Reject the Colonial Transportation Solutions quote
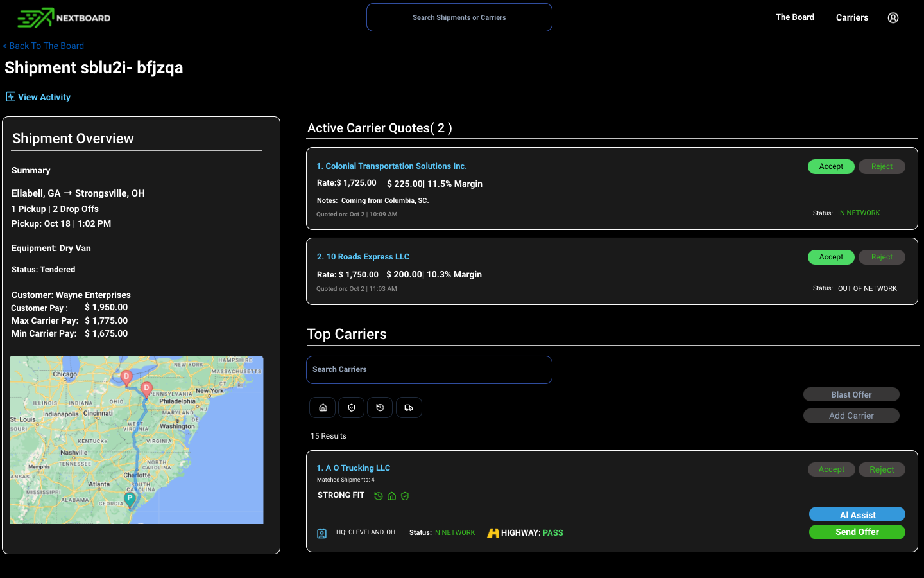 coord(882,166)
